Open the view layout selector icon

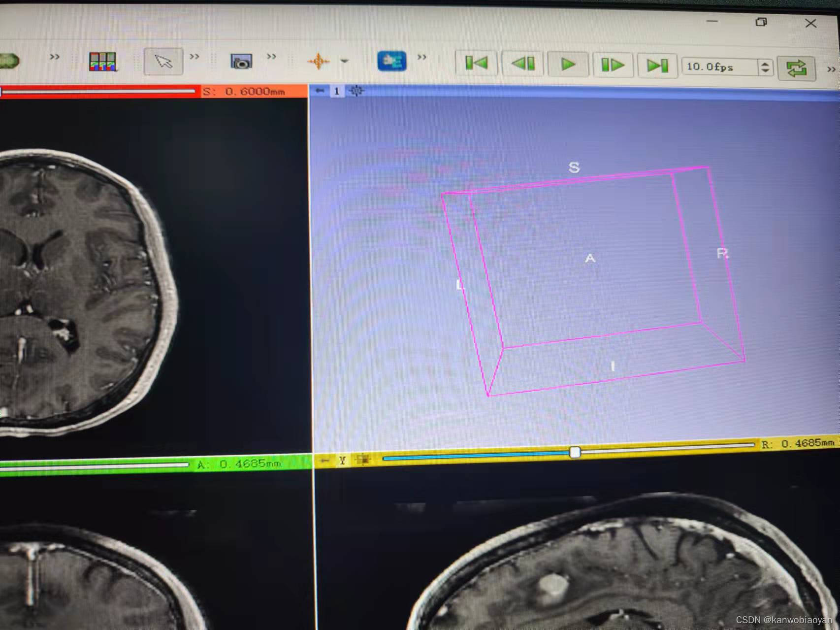(102, 62)
